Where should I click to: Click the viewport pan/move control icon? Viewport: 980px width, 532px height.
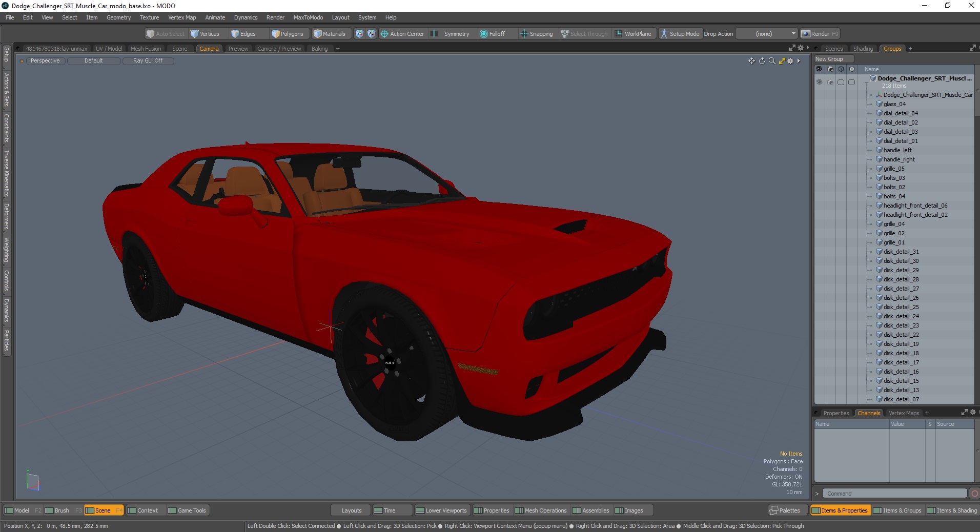pos(751,61)
